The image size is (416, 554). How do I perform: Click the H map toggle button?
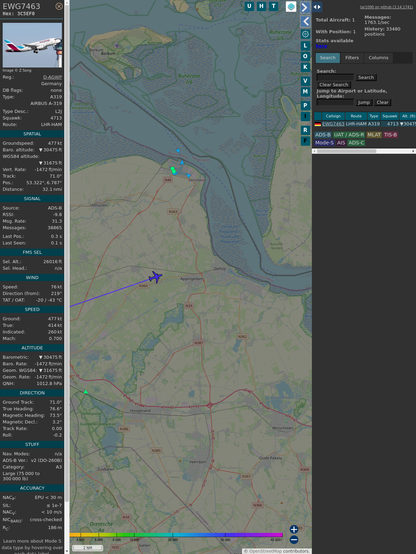261,6
